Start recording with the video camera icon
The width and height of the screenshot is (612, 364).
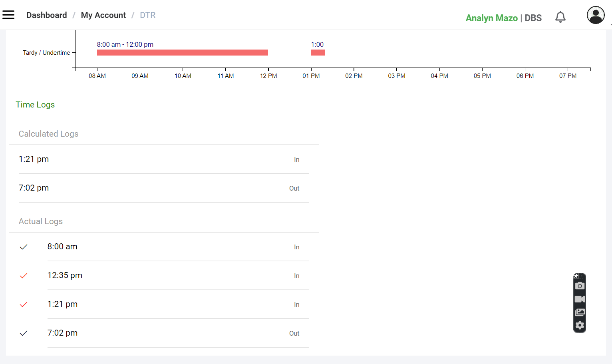pyautogui.click(x=580, y=299)
